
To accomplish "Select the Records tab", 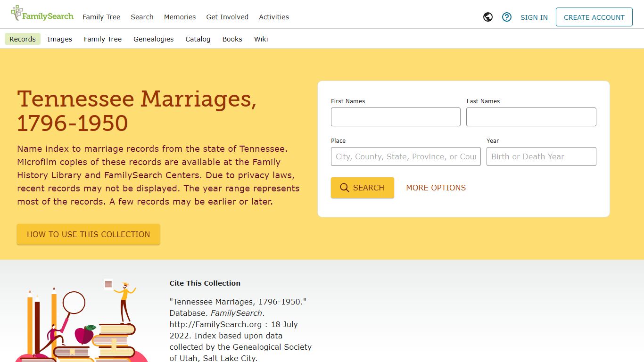I will click(23, 39).
